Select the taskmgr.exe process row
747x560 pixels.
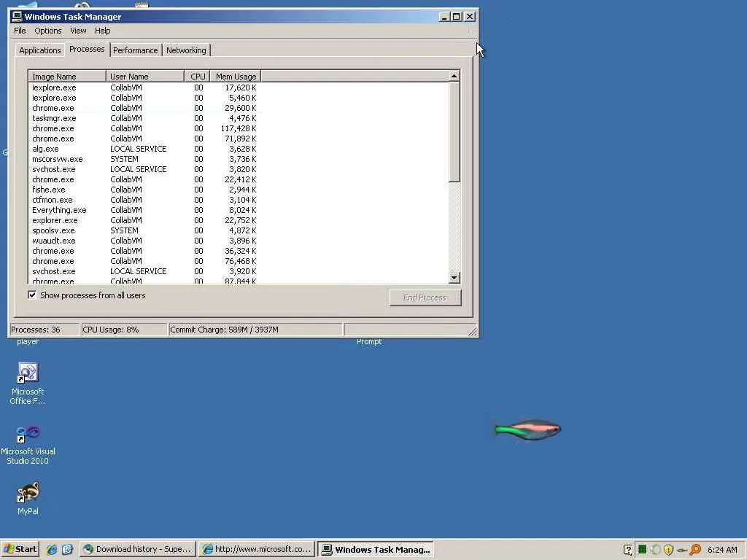[144, 118]
